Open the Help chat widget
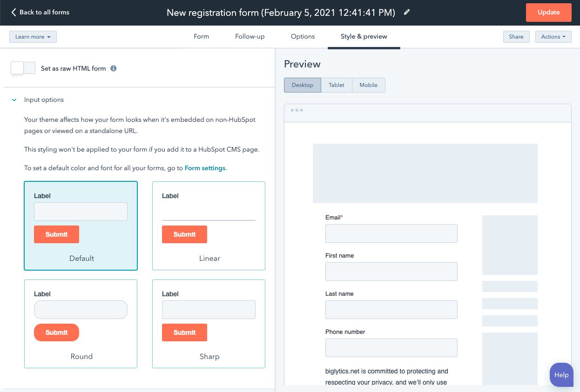 pyautogui.click(x=561, y=375)
